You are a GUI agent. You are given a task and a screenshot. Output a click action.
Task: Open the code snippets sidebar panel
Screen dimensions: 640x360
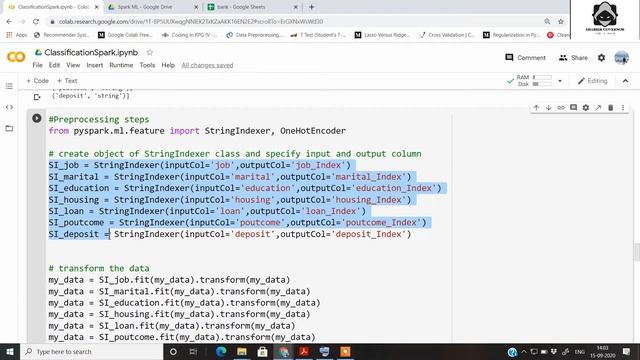(x=9, y=107)
